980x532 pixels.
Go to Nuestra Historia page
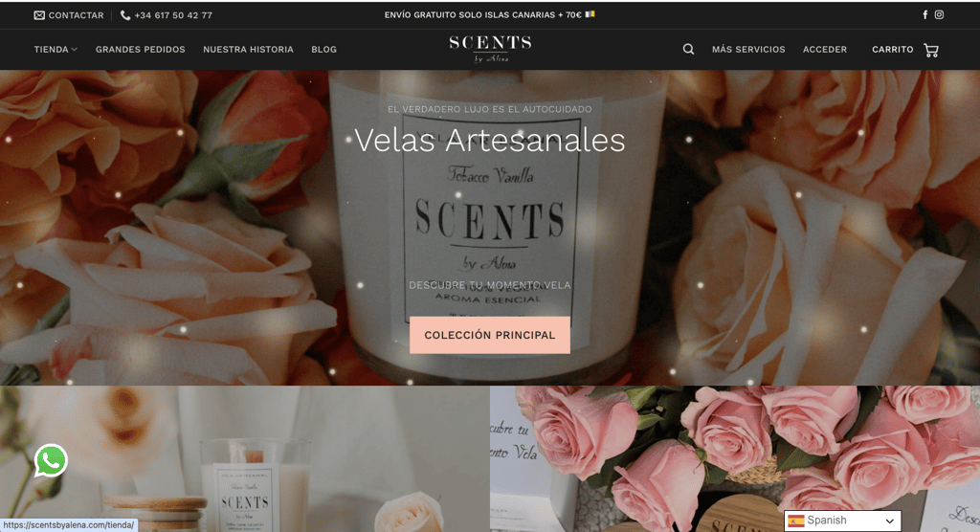(x=248, y=50)
